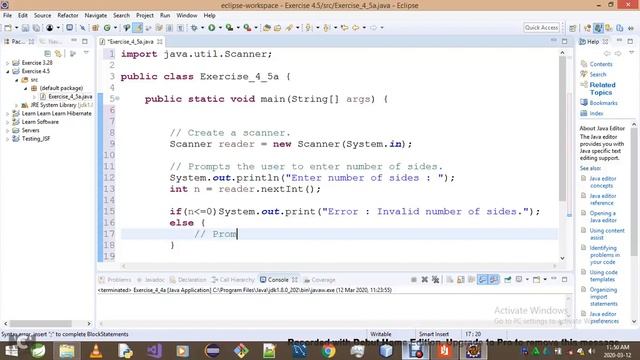
Task: Collapse the src folder node
Action: [17, 80]
